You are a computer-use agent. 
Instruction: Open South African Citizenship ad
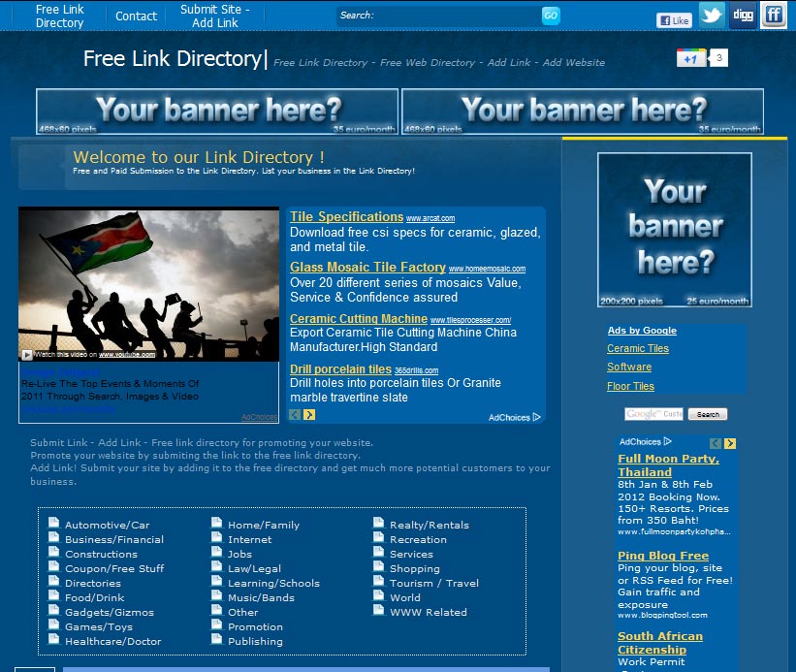pos(660,643)
